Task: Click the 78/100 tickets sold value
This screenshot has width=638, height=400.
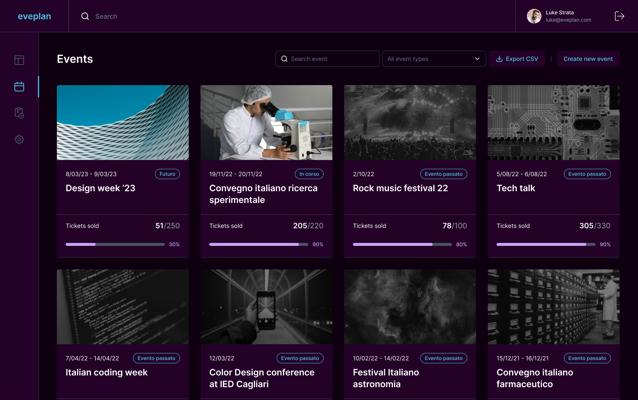Action: 455,226
